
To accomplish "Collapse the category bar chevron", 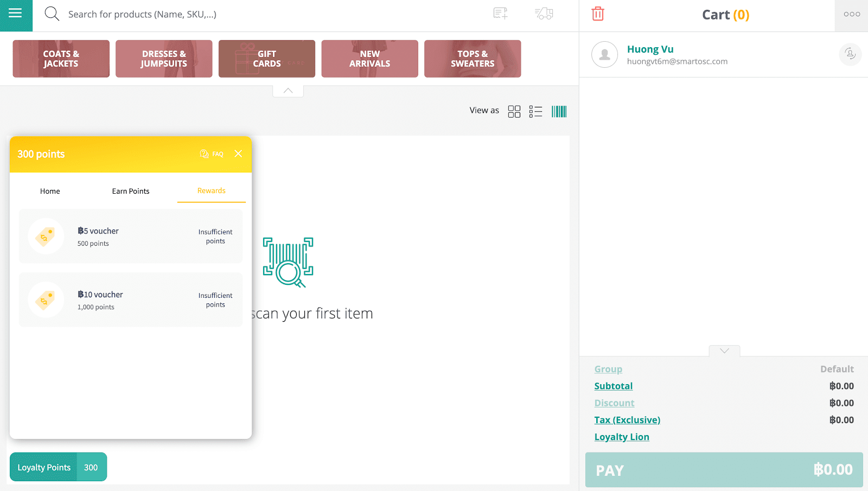I will (288, 91).
